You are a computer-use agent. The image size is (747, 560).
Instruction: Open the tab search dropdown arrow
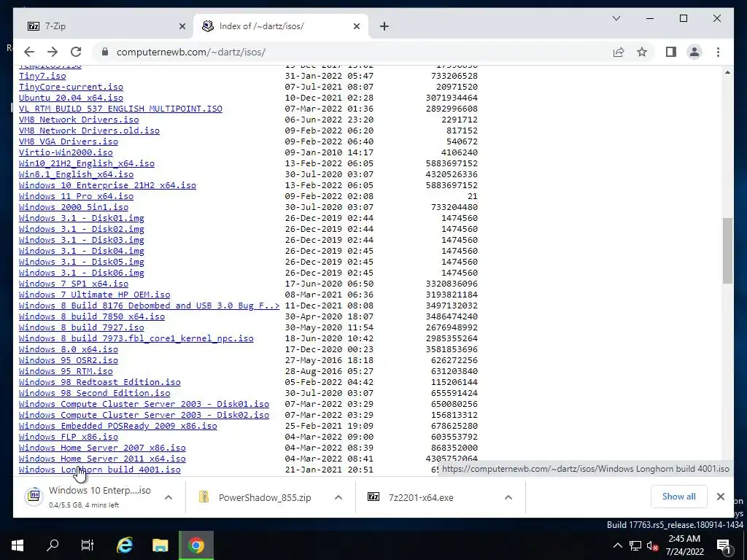[616, 18]
